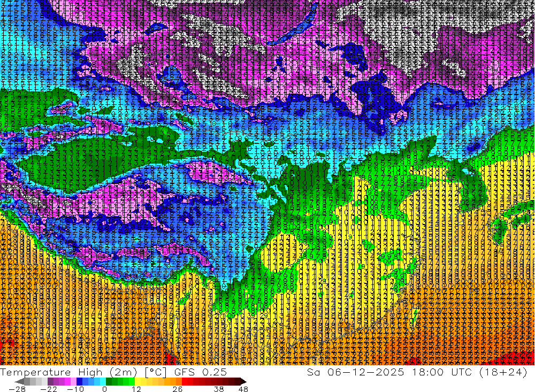Click the 'Temperature High (2m) [°C]' title
The image size is (535, 392).
83,372
